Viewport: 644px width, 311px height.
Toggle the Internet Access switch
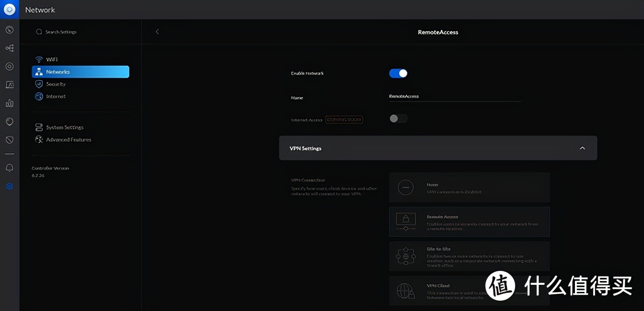(398, 119)
